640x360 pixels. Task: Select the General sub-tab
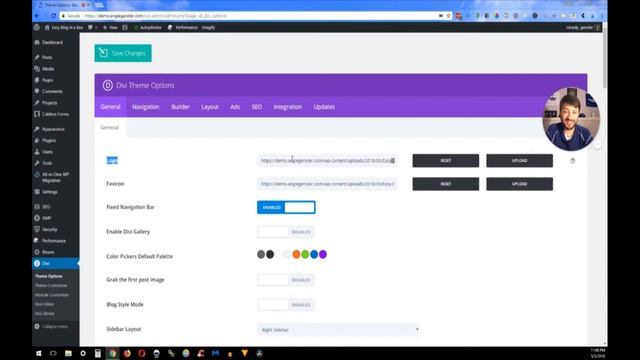click(x=110, y=128)
